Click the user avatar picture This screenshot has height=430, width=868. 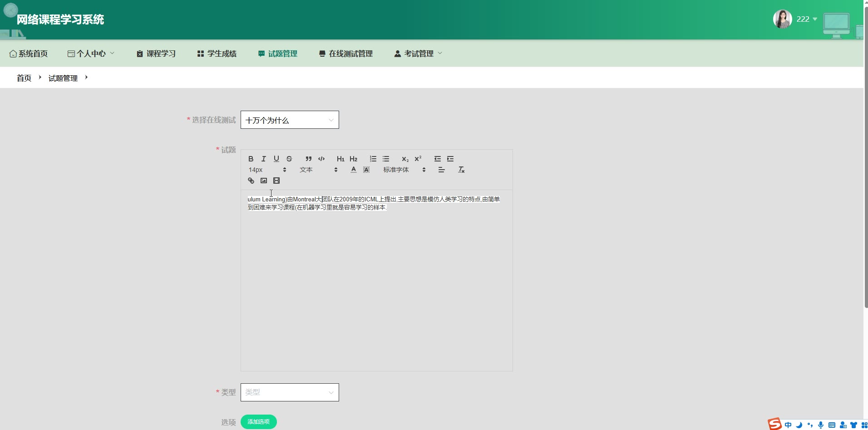point(783,19)
